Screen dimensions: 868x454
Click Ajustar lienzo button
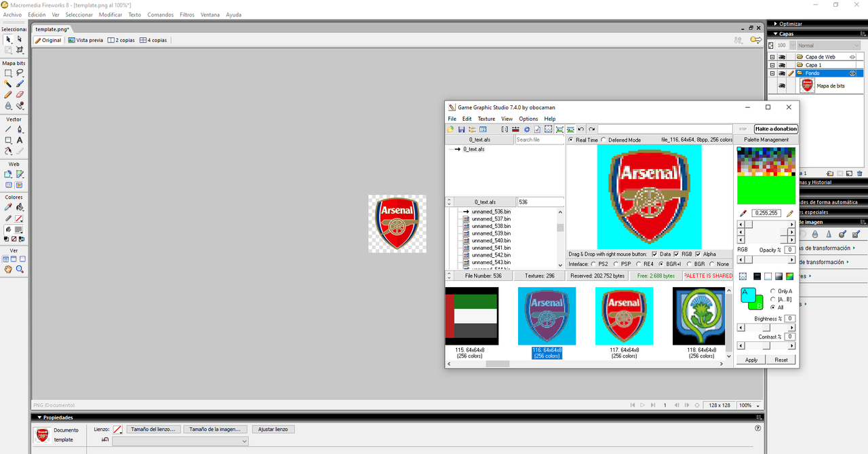pos(274,430)
